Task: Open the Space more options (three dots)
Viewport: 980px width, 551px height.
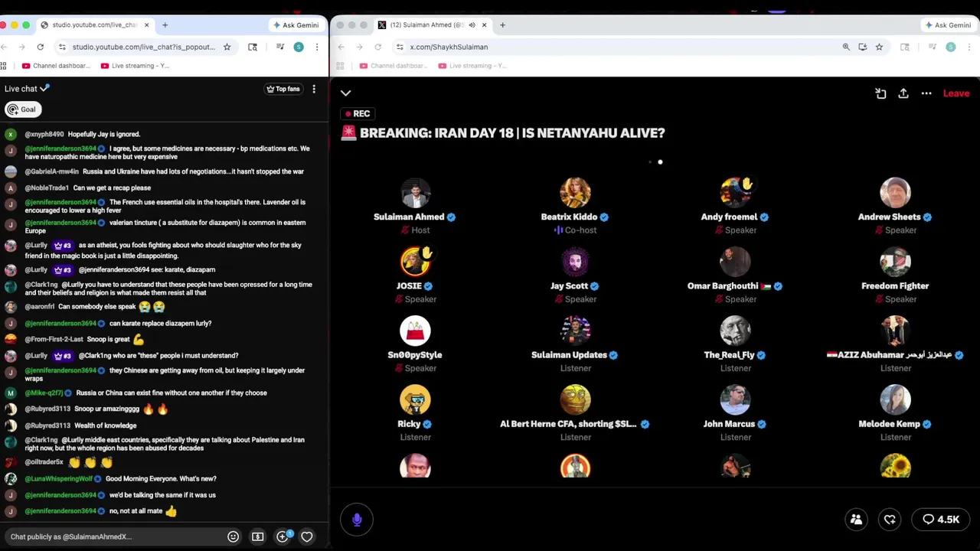Action: (926, 93)
